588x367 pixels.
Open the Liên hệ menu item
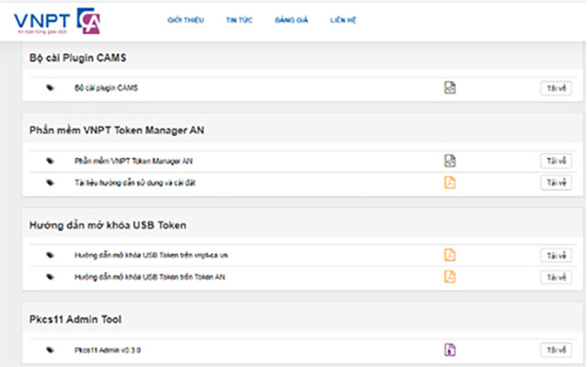(x=343, y=20)
